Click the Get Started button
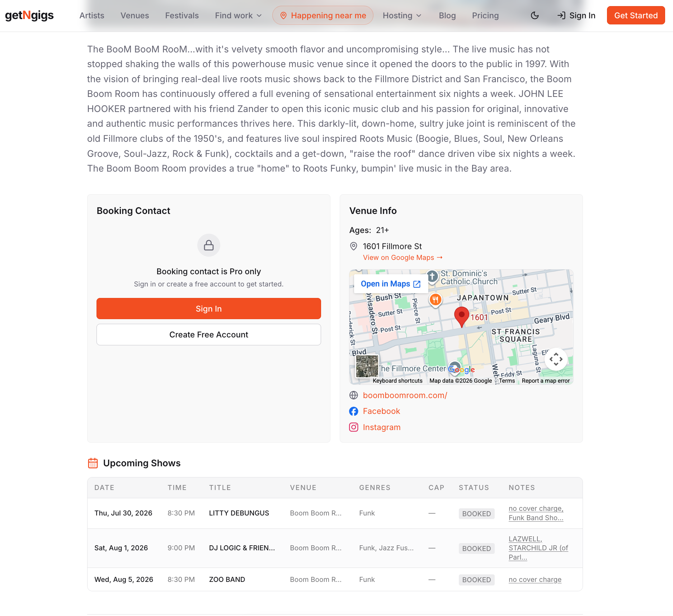The width and height of the screenshot is (673, 616). [636, 15]
